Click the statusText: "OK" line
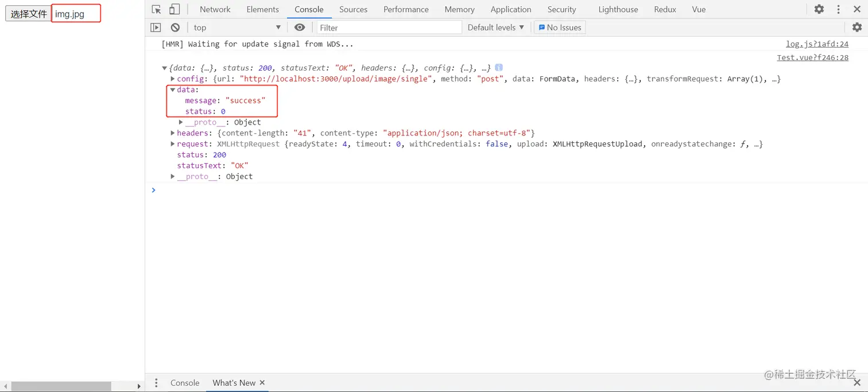 (x=212, y=166)
